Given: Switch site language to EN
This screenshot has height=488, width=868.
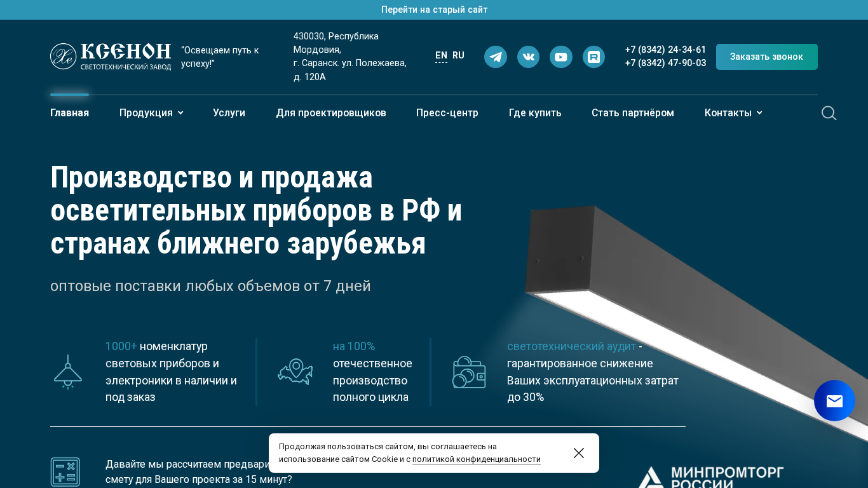Looking at the screenshot, I should click(441, 56).
